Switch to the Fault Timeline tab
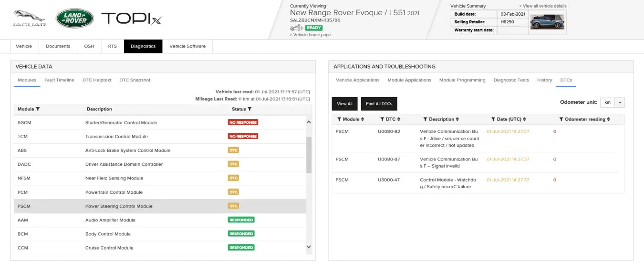The image size is (644, 271). point(59,80)
